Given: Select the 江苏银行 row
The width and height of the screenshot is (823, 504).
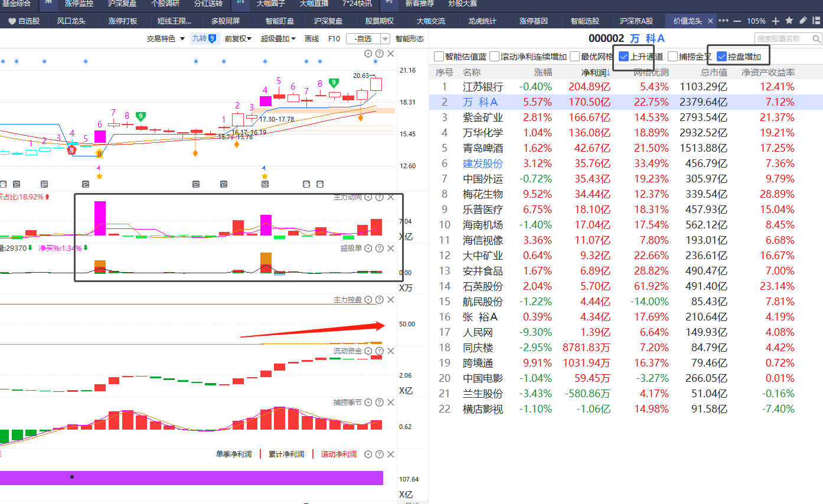Looking at the screenshot, I should [x=626, y=87].
